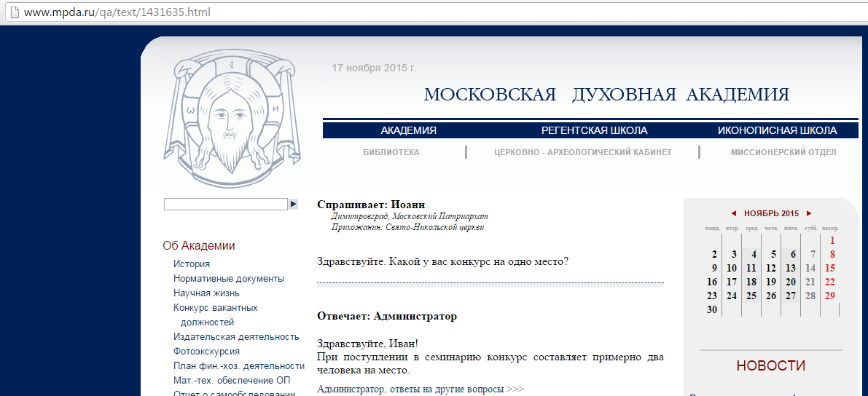Open the Об Академии section heading
Viewport: 868px width, 396px height.
coord(199,246)
